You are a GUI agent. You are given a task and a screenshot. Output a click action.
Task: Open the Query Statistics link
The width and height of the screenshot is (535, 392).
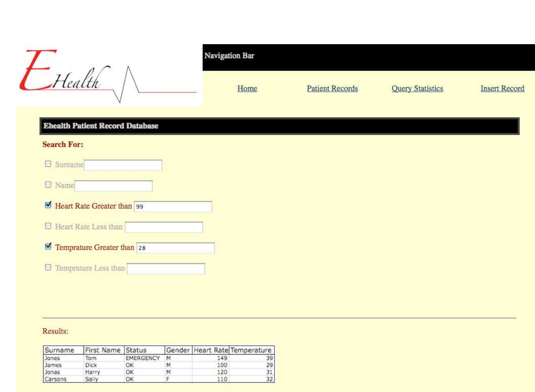coord(417,89)
